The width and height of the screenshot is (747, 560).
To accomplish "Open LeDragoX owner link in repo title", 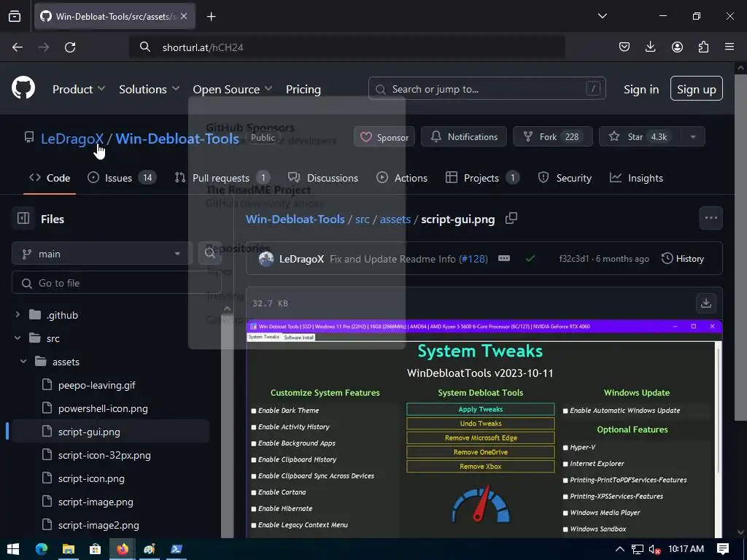I will [72, 139].
